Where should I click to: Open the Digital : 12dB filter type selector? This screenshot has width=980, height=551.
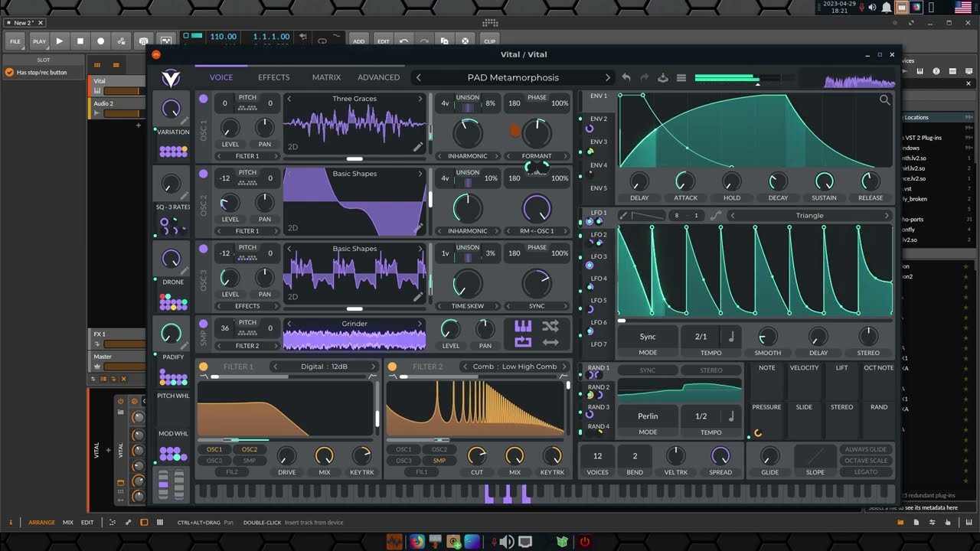pyautogui.click(x=323, y=367)
